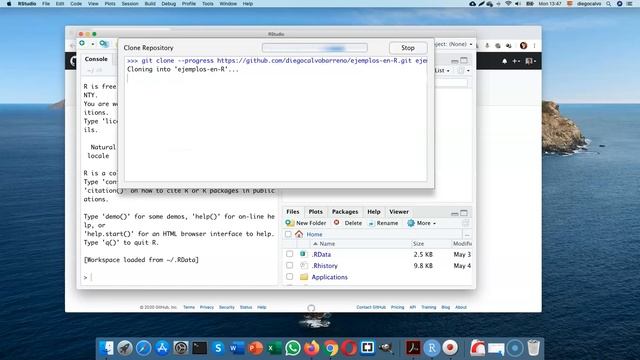Viewport: 640px width, 360px height.
Task: Open Terminal from the Dock
Action: [x=200, y=348]
